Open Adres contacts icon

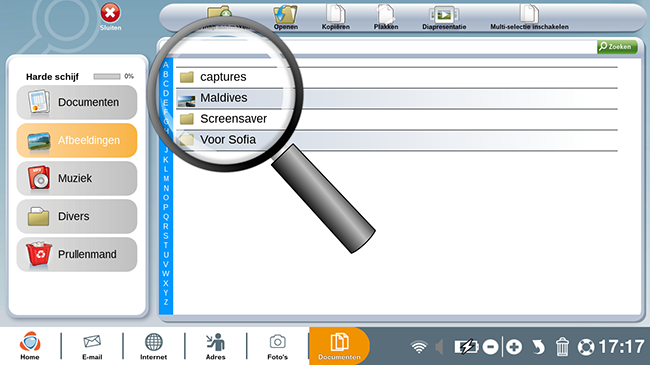pos(216,347)
